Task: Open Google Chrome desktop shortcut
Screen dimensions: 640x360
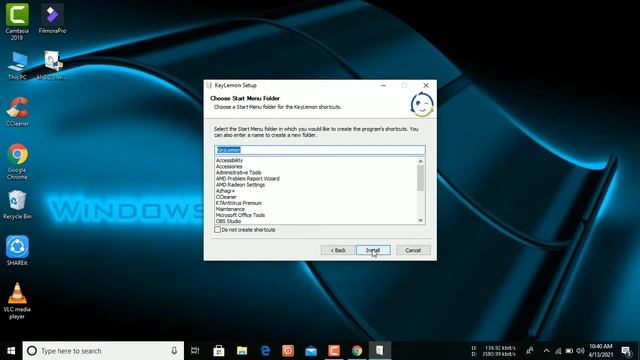Action: click(x=17, y=161)
